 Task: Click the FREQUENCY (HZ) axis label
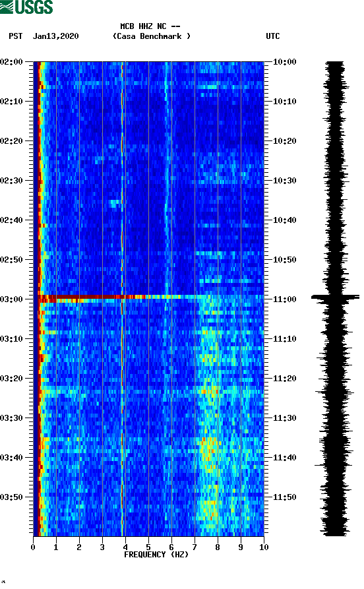point(156,555)
